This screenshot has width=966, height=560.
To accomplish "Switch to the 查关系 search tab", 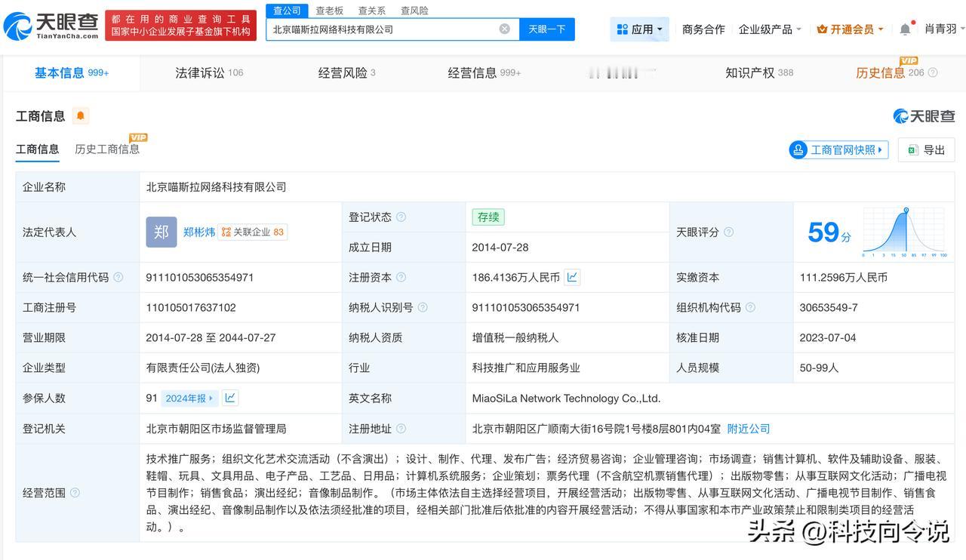I will click(x=372, y=11).
